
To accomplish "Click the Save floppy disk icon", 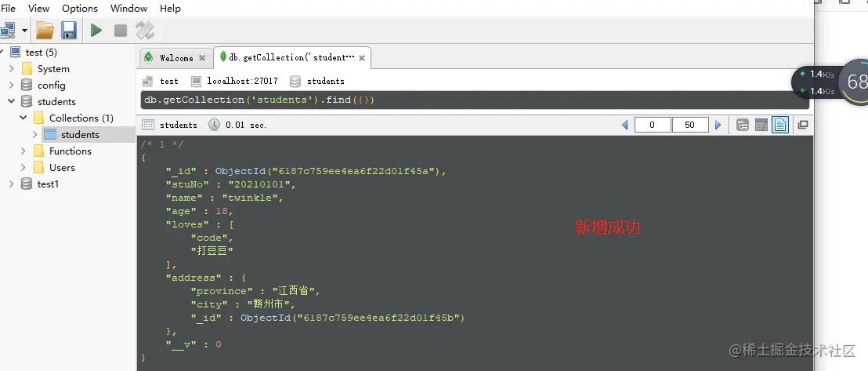I will (x=69, y=30).
